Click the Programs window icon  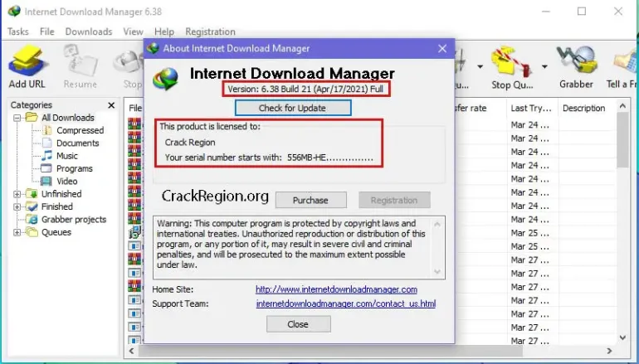(x=46, y=168)
